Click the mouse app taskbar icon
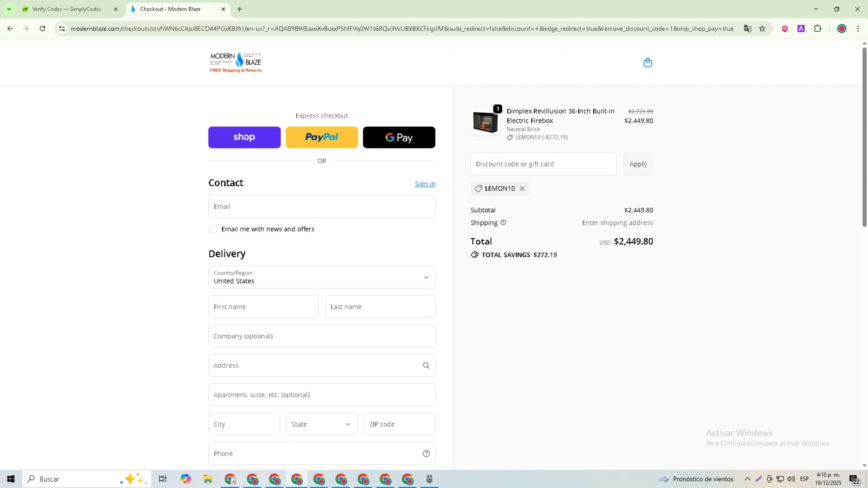This screenshot has width=868, height=488. click(x=429, y=479)
